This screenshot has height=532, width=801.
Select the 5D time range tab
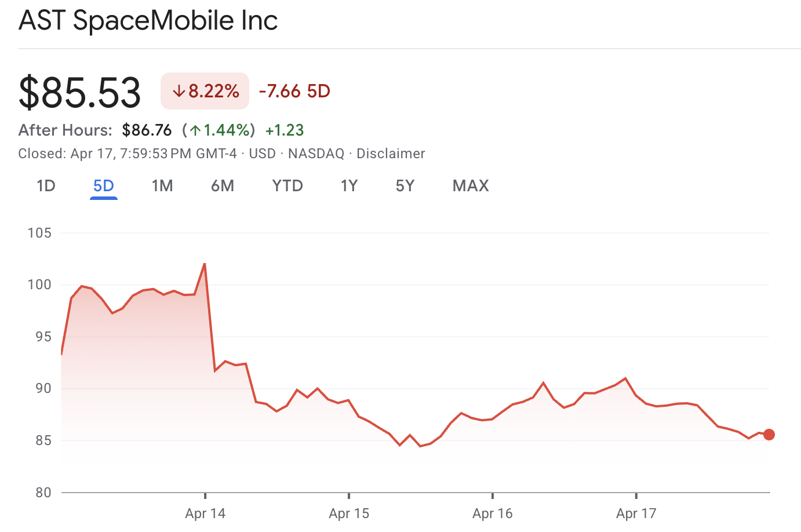click(104, 186)
